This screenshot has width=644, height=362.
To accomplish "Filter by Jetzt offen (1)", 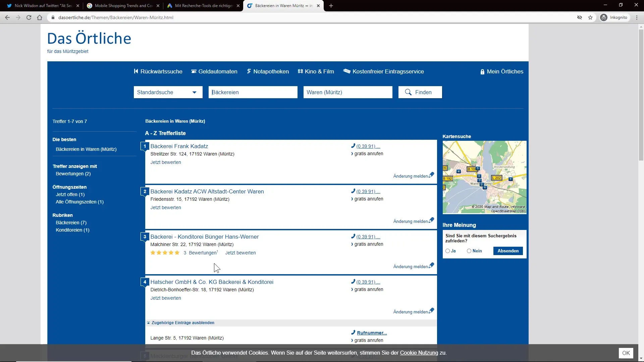I will (70, 194).
